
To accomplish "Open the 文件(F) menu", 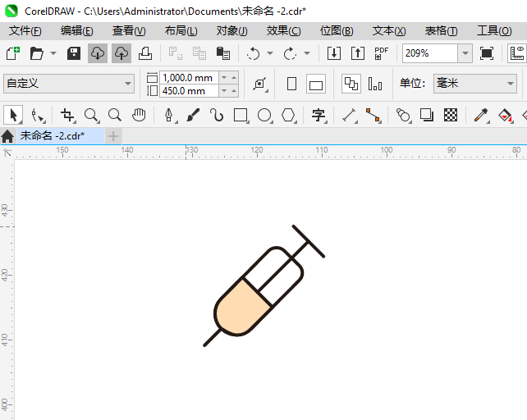I will click(x=25, y=31).
